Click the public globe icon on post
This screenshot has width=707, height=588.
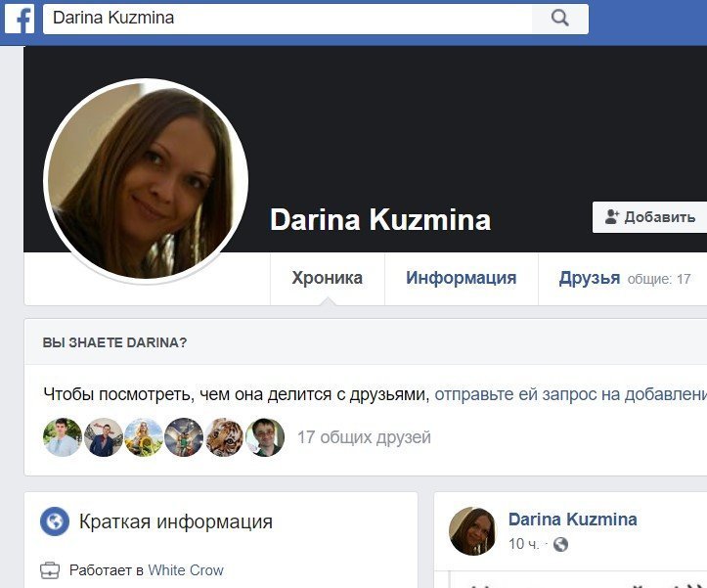click(x=560, y=545)
